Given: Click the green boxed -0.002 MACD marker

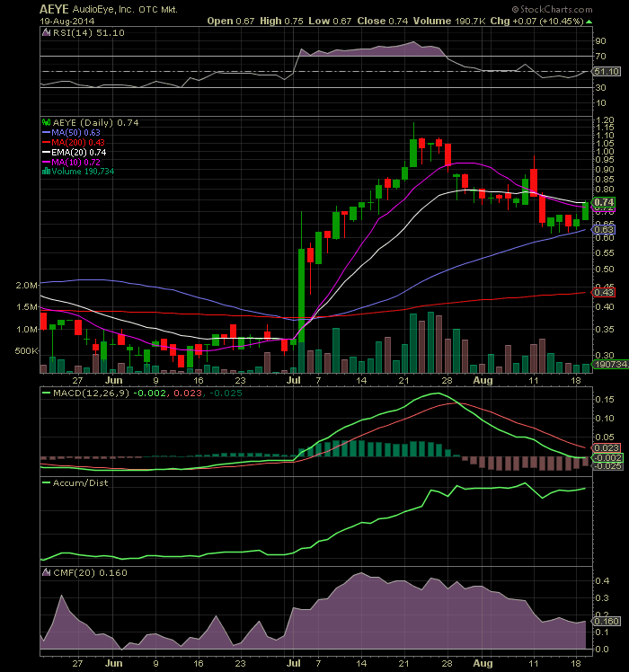Looking at the screenshot, I should point(607,457).
